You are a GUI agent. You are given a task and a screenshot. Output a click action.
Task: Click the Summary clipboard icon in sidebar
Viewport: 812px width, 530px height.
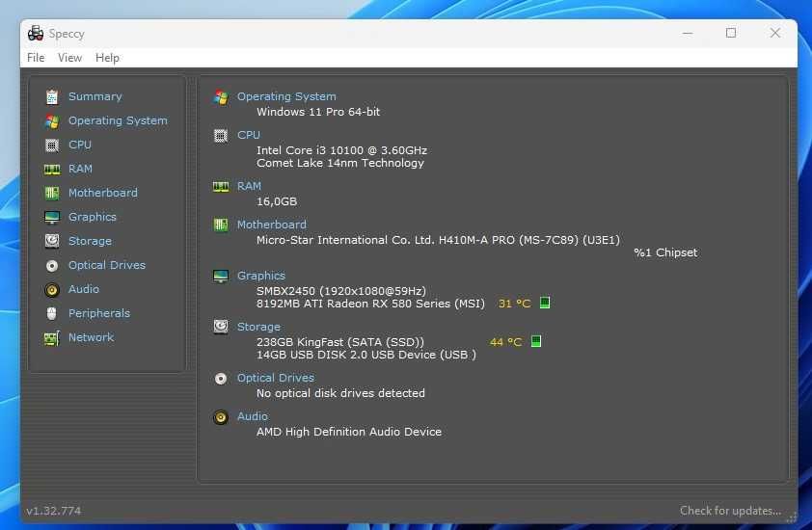pyautogui.click(x=52, y=96)
